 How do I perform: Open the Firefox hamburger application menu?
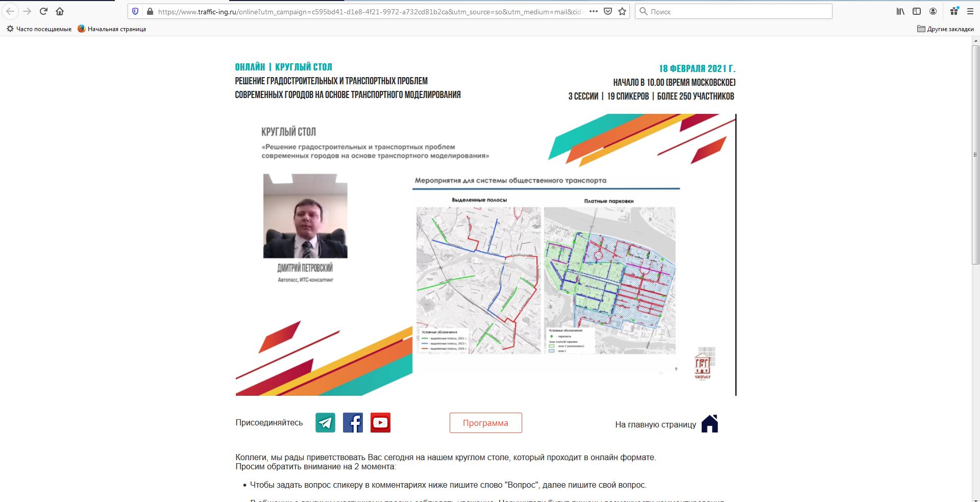pos(970,11)
